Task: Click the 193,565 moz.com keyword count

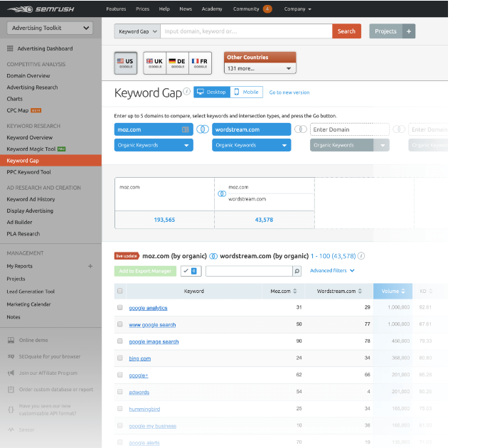Action: click(x=164, y=220)
